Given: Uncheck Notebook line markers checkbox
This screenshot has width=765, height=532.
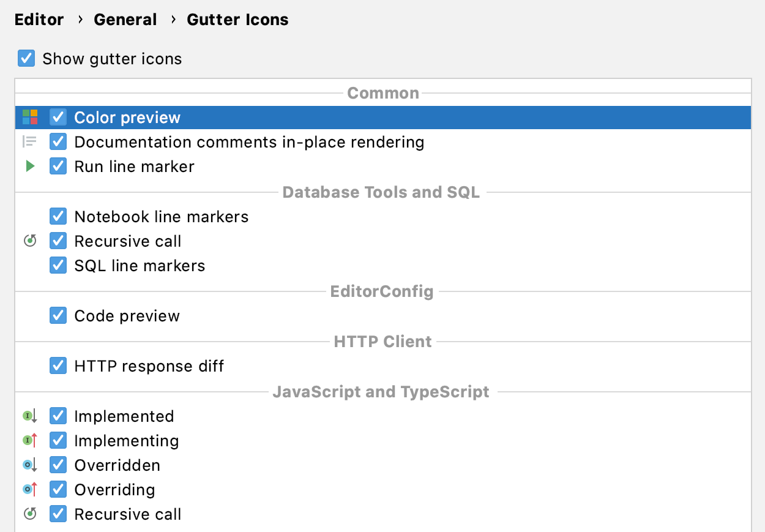Looking at the screenshot, I should (58, 216).
